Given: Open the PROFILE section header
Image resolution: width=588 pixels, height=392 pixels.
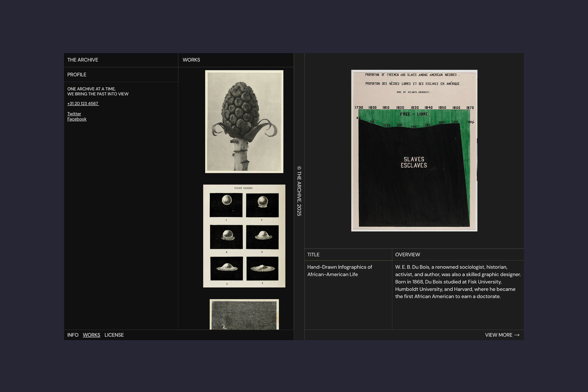Looking at the screenshot, I should (x=76, y=74).
